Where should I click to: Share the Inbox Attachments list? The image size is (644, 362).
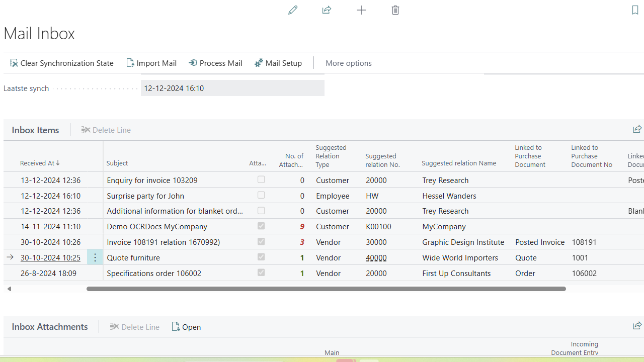tap(637, 326)
